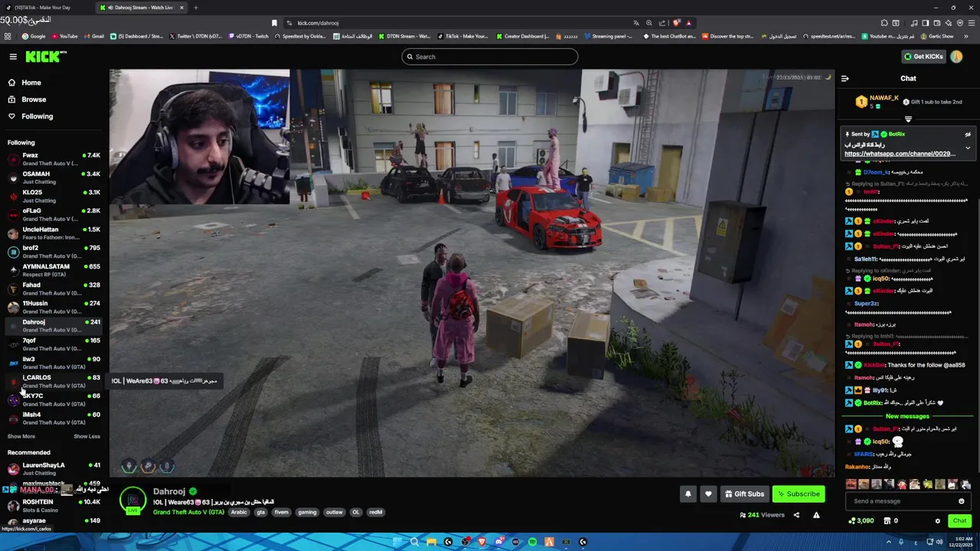
Task: Collapse the chat panel with the arrow icon
Action: [844, 78]
